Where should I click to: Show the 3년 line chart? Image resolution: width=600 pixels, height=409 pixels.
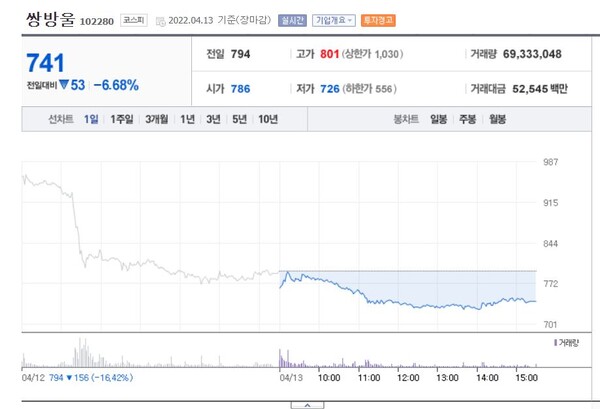pos(213,119)
